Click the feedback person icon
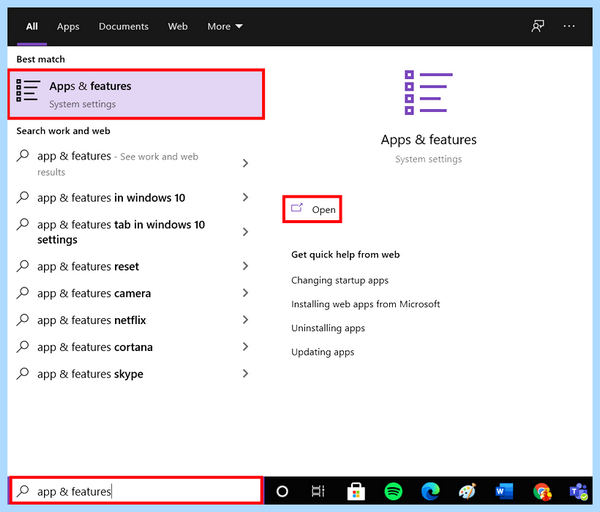The image size is (600, 512). click(538, 26)
